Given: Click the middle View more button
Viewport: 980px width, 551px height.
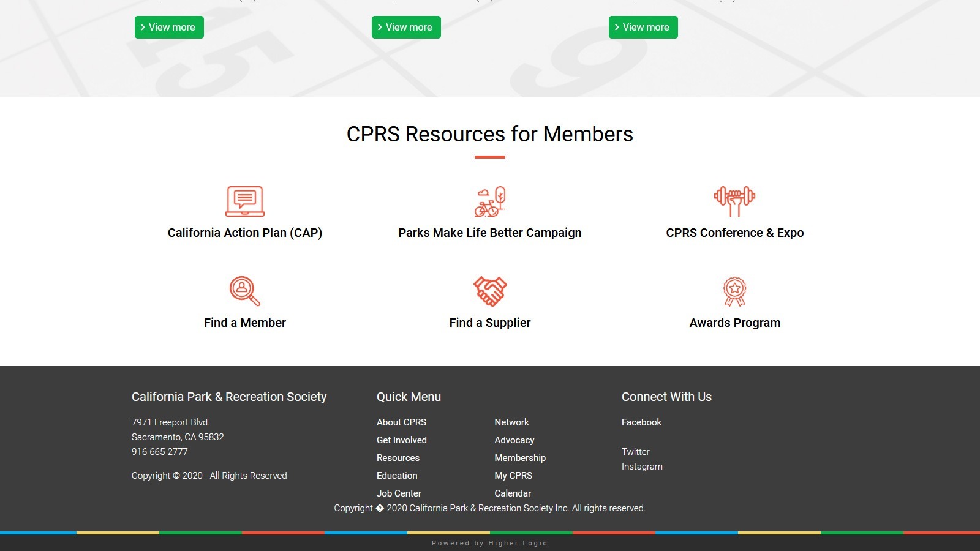Looking at the screenshot, I should 406,27.
